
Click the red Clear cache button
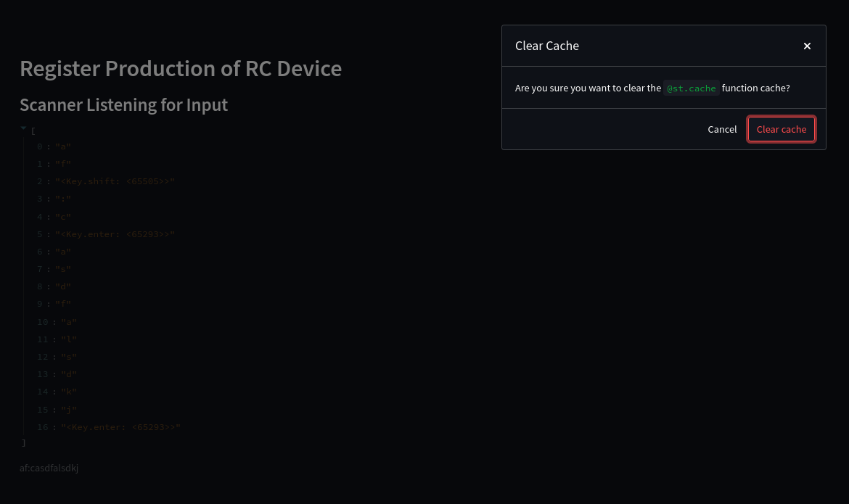782,129
